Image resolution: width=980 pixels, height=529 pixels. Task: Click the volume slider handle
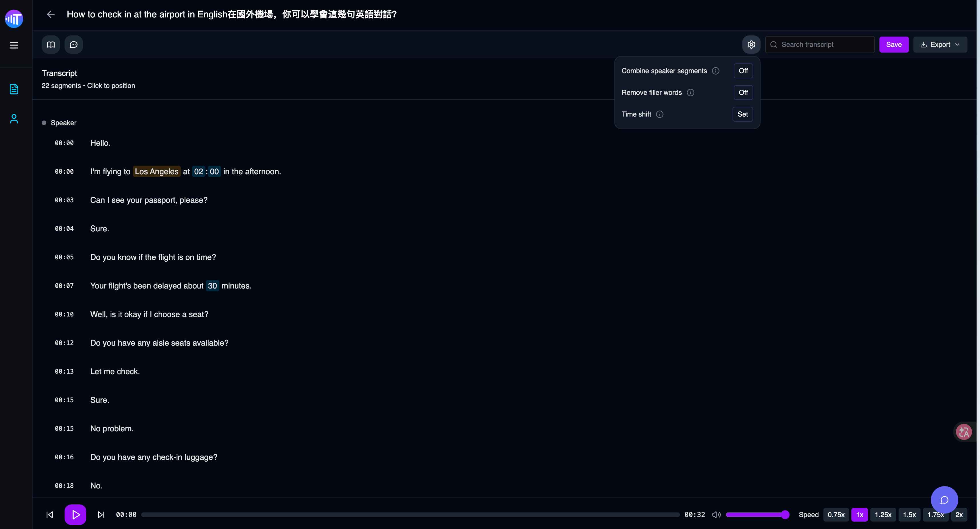(x=785, y=514)
